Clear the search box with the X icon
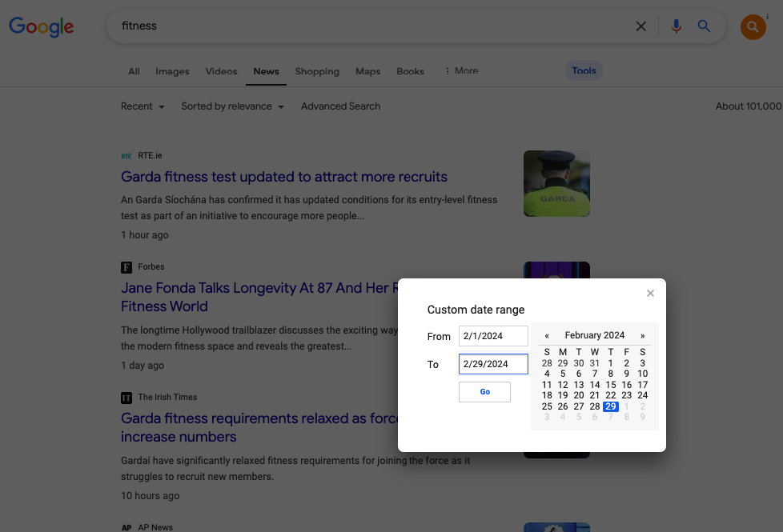 point(640,26)
